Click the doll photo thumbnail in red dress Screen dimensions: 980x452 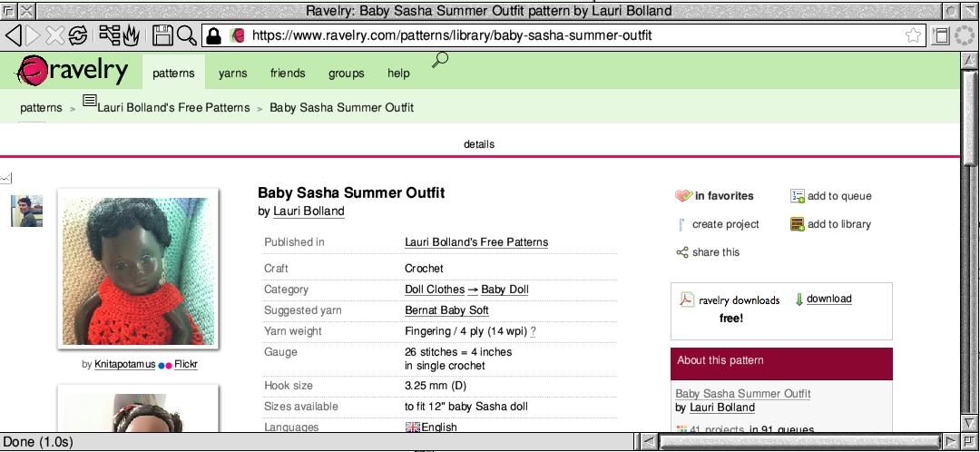click(x=138, y=270)
